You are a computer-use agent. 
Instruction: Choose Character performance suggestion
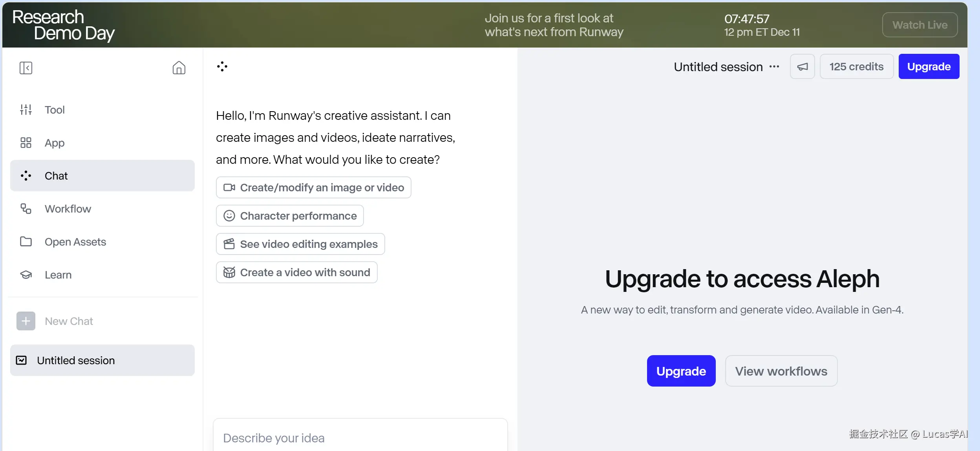(x=290, y=216)
